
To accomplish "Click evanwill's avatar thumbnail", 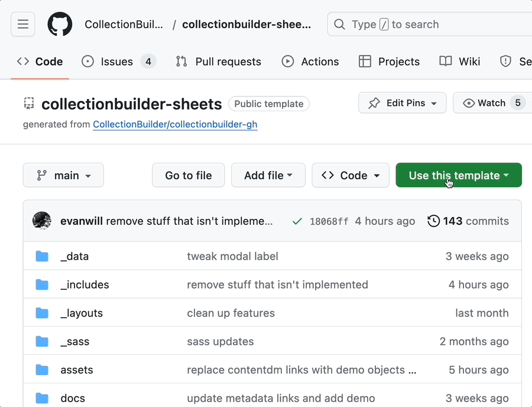I will 42,221.
